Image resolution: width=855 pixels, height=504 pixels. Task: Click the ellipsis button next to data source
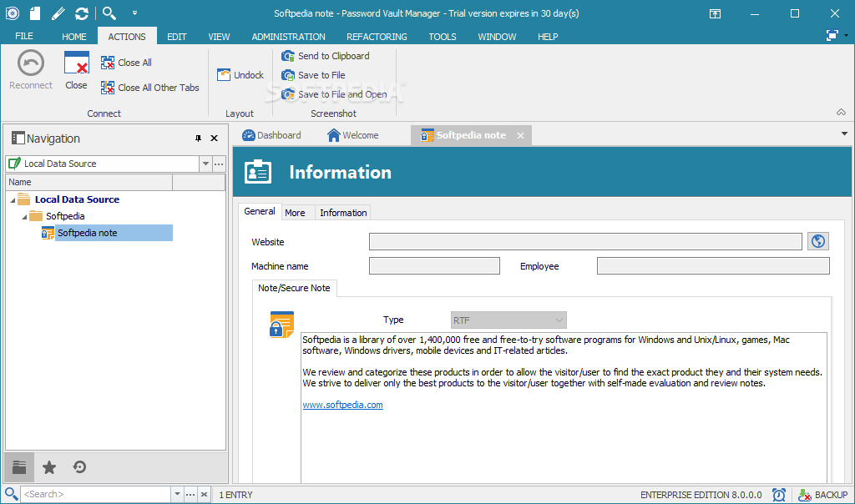[220, 164]
